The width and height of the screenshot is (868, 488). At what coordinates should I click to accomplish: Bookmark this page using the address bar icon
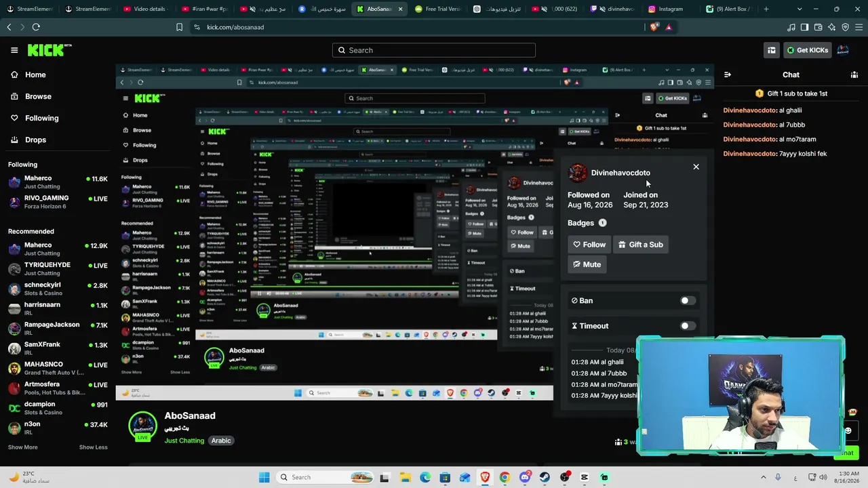pos(179,27)
